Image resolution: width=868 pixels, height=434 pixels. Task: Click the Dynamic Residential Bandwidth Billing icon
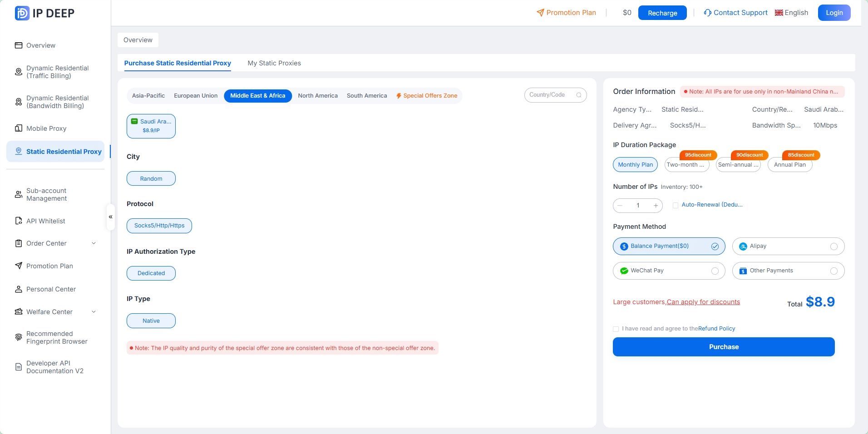click(19, 102)
